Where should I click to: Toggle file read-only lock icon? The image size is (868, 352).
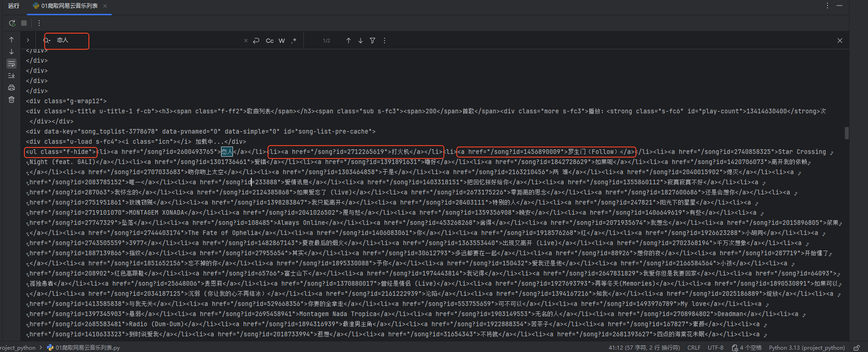[x=856, y=348]
